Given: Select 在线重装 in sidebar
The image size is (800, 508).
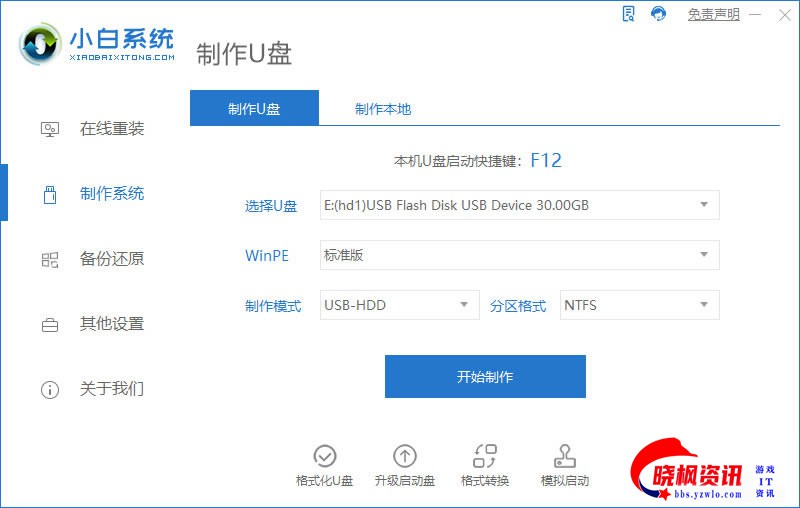Looking at the screenshot, I should pyautogui.click(x=92, y=129).
